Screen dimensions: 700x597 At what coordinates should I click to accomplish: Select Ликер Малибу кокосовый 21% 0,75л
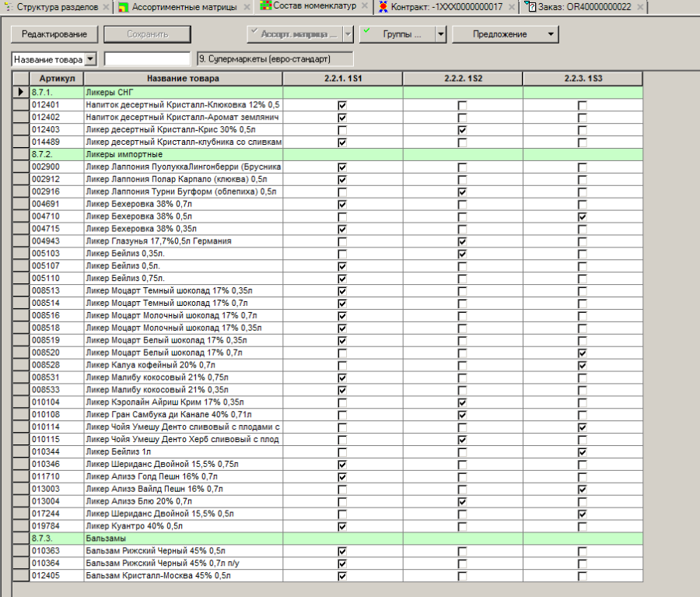point(183,378)
